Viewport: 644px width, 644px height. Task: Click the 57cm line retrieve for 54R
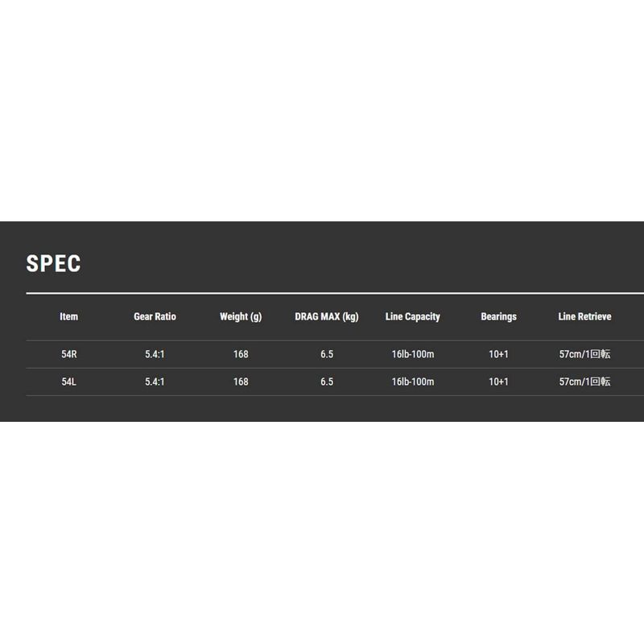coord(584,354)
